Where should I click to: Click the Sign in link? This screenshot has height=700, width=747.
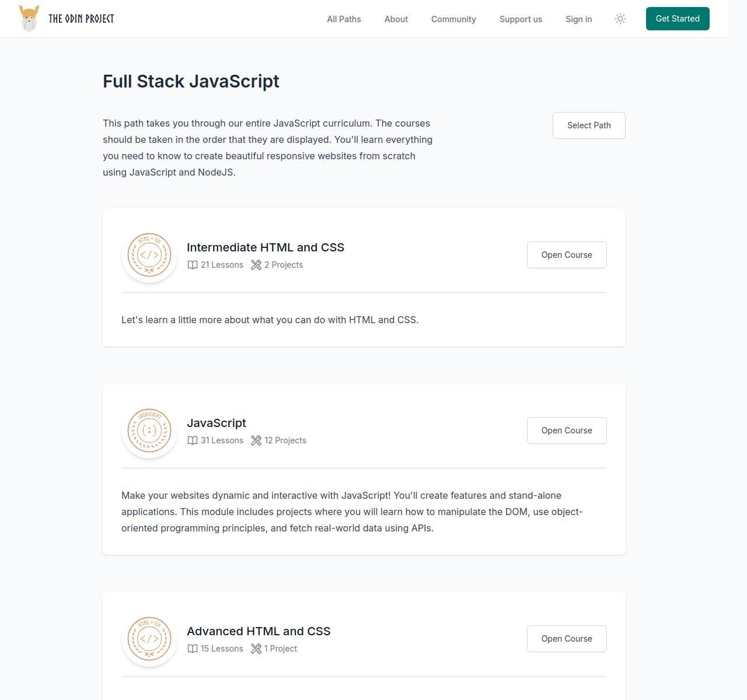point(578,19)
